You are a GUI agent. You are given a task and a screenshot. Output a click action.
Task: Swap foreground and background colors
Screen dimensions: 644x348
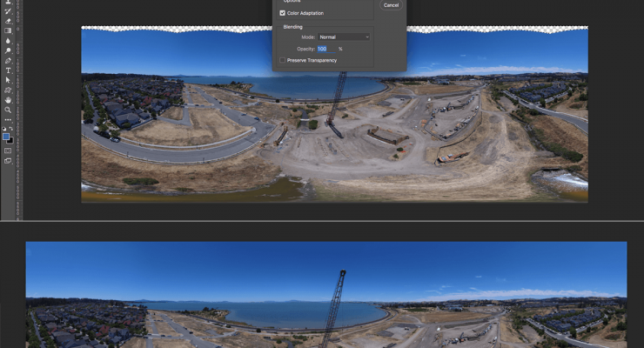click(11, 129)
